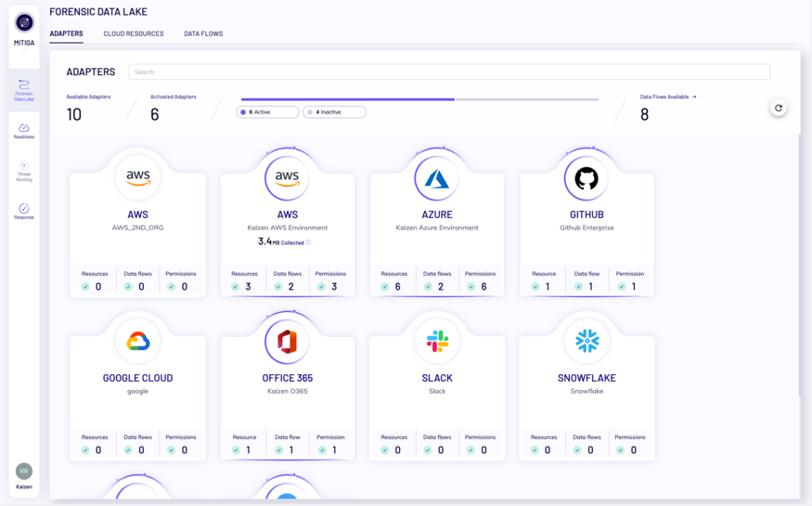The height and width of the screenshot is (506, 812).
Task: Select the Google Cloud adapter logo
Action: tap(137, 342)
